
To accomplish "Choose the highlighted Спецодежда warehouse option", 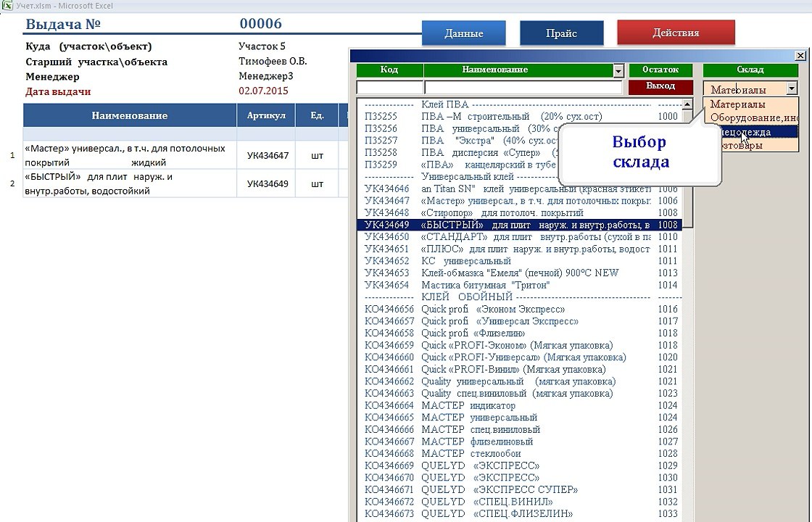I will (758, 131).
